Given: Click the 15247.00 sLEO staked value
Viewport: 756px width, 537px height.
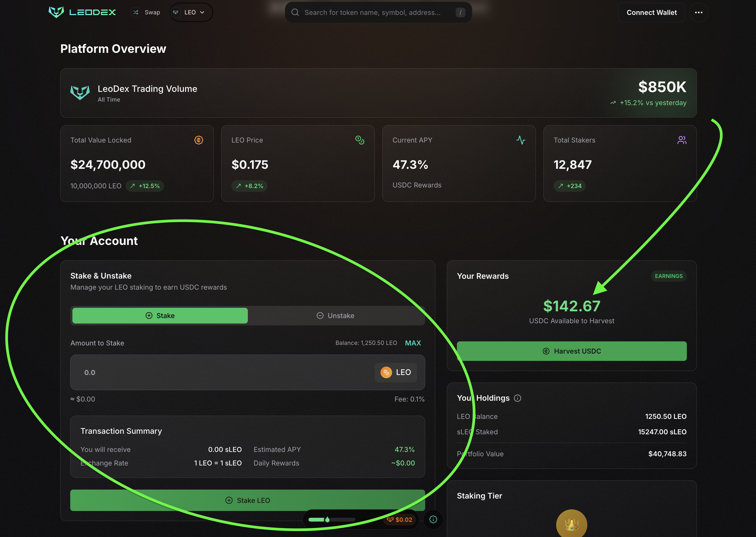Looking at the screenshot, I should 662,432.
